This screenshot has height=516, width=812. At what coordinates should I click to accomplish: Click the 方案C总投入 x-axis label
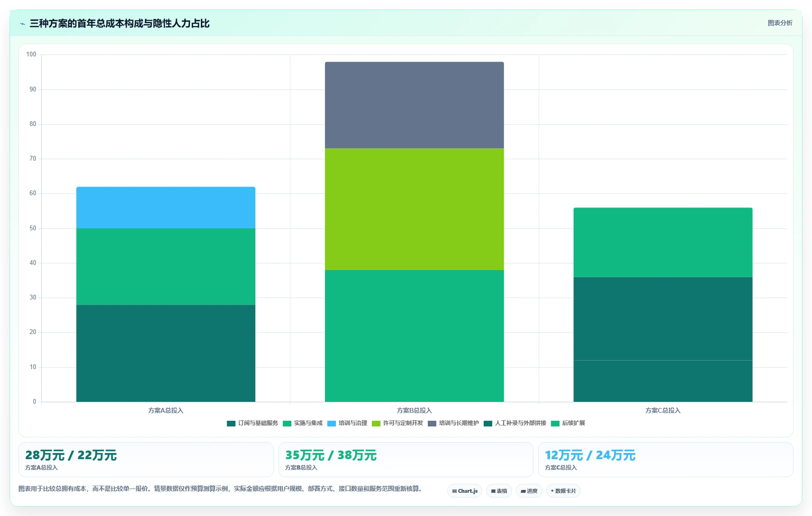pos(663,410)
